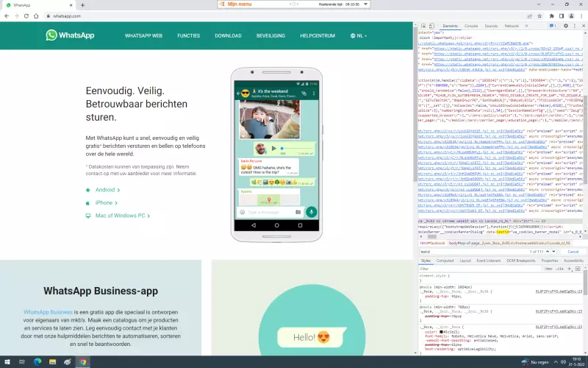Select body#top-of-page in the DOM breadcrumb
Viewport: 588px width, 368px height.
[509, 243]
